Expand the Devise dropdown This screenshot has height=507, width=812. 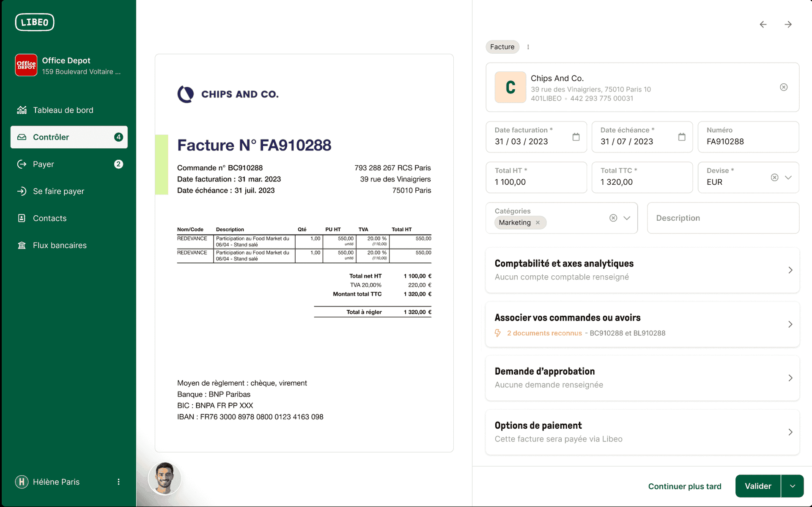click(788, 178)
